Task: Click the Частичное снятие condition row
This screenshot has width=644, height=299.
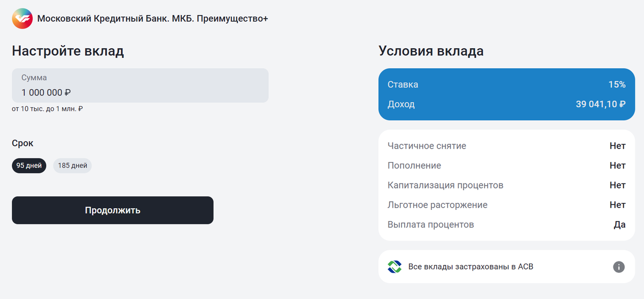Action: 506,145
